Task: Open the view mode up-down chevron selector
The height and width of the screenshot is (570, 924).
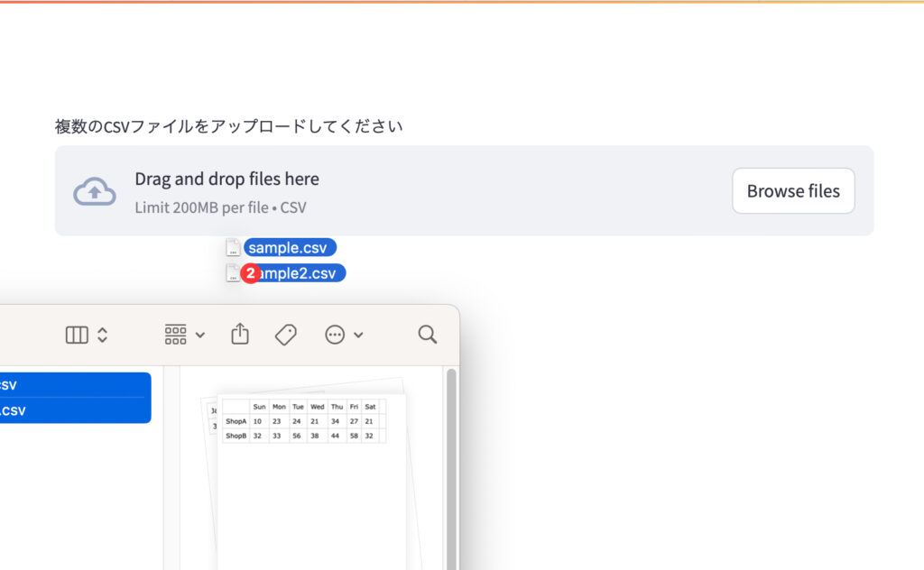Action: point(103,335)
